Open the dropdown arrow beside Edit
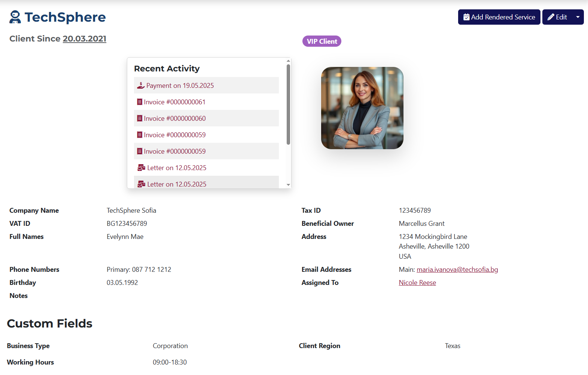The image size is (588, 375). [578, 17]
